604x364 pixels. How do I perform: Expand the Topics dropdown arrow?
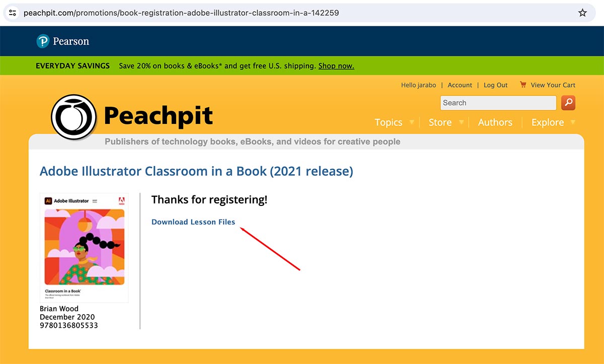[412, 122]
